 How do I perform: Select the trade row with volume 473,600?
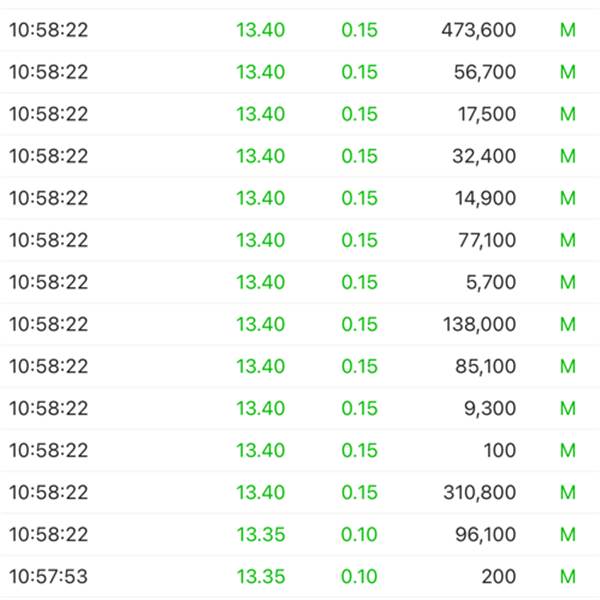click(300, 30)
